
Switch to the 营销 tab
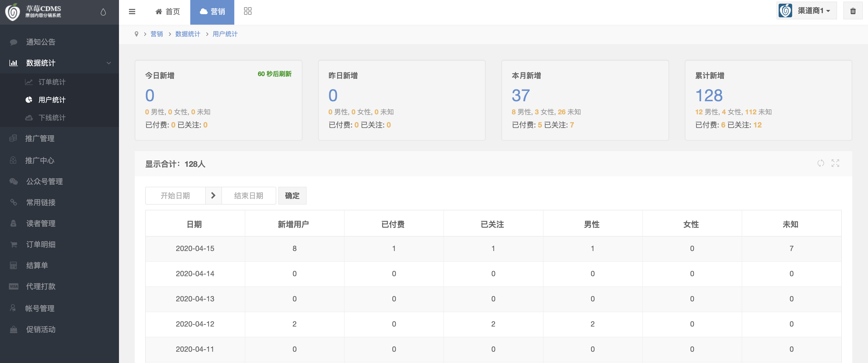tap(212, 12)
